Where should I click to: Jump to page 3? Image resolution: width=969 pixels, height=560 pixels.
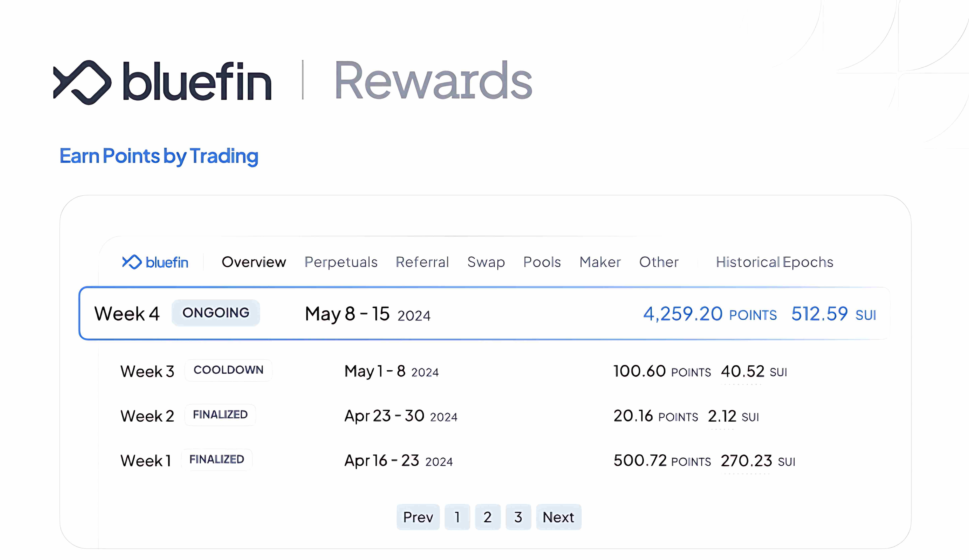point(518,517)
